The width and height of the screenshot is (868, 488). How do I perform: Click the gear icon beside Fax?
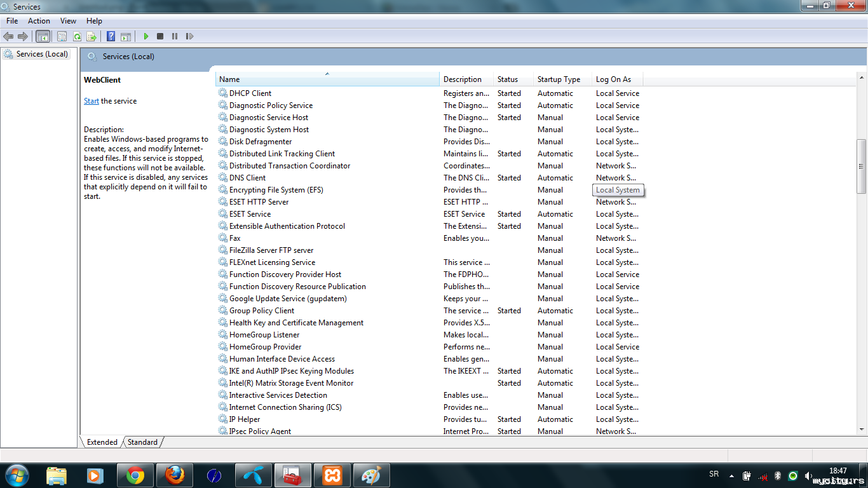tap(223, 238)
